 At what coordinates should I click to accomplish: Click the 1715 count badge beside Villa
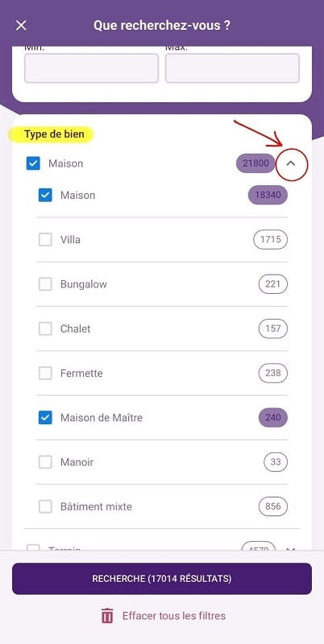[270, 239]
